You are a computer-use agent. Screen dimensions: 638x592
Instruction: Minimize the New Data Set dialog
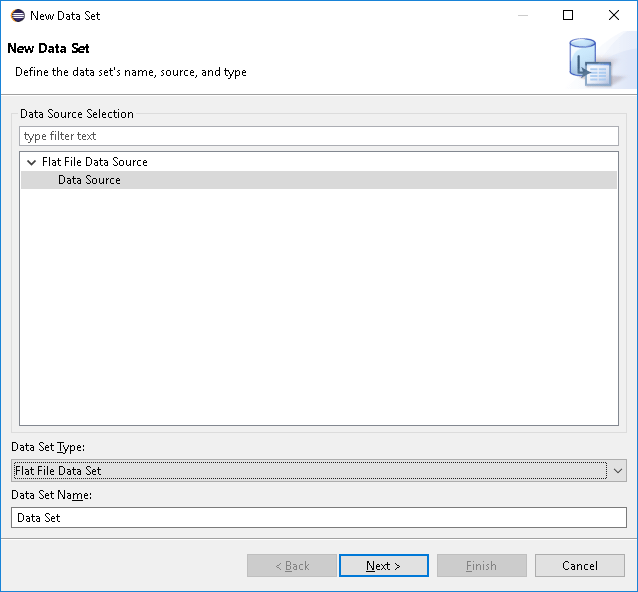523,16
